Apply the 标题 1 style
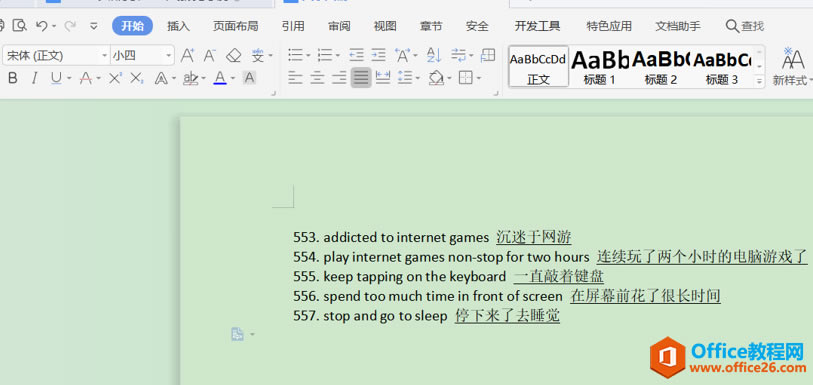813x385 pixels. pyautogui.click(x=599, y=66)
